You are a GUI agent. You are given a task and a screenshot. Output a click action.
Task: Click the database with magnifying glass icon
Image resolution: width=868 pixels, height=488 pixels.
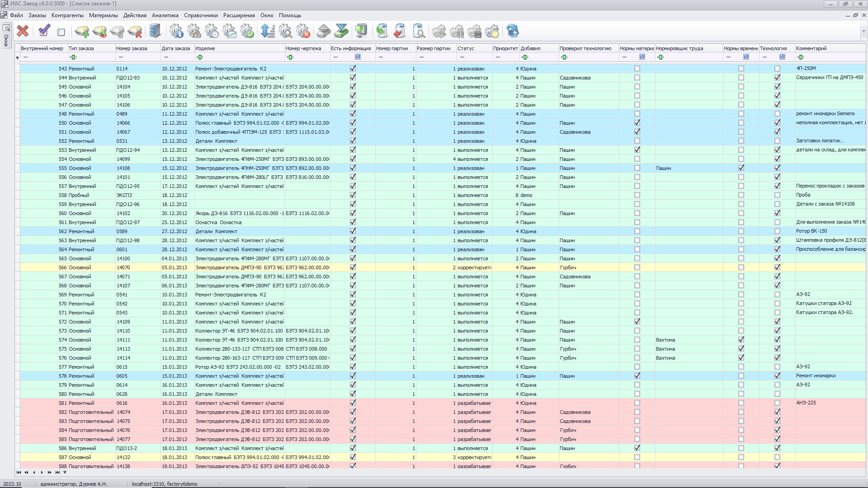pyautogui.click(x=419, y=31)
